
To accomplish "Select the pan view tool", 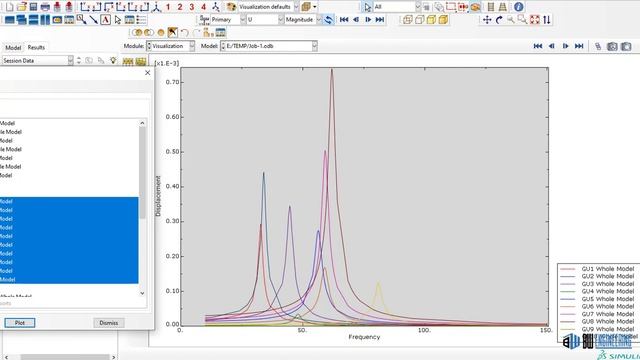I will click(x=487, y=20).
